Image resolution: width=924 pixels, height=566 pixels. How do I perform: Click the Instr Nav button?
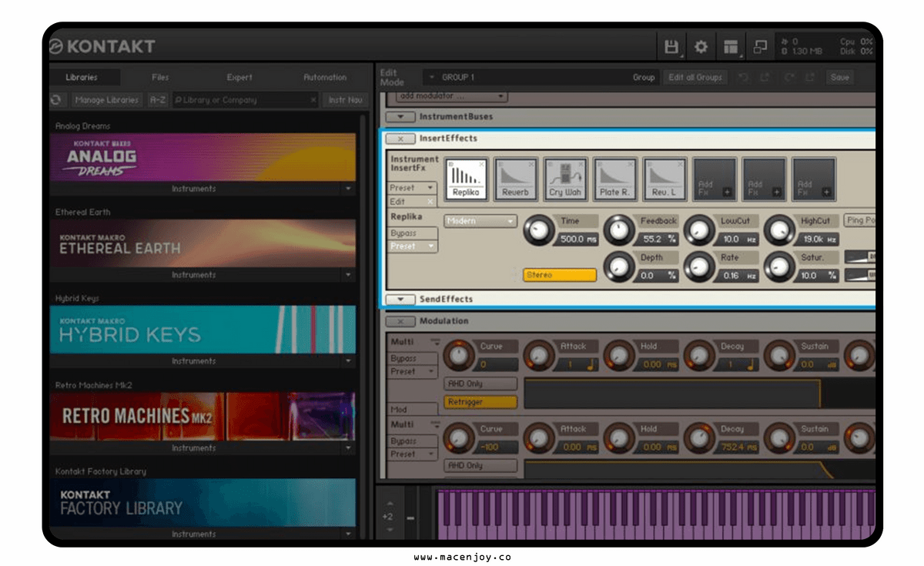tap(346, 100)
